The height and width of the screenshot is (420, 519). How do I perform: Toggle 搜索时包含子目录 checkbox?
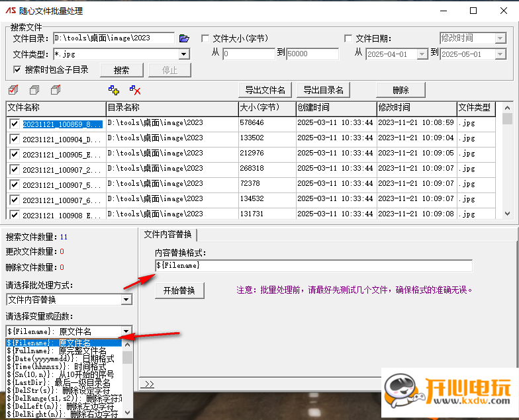(x=17, y=69)
